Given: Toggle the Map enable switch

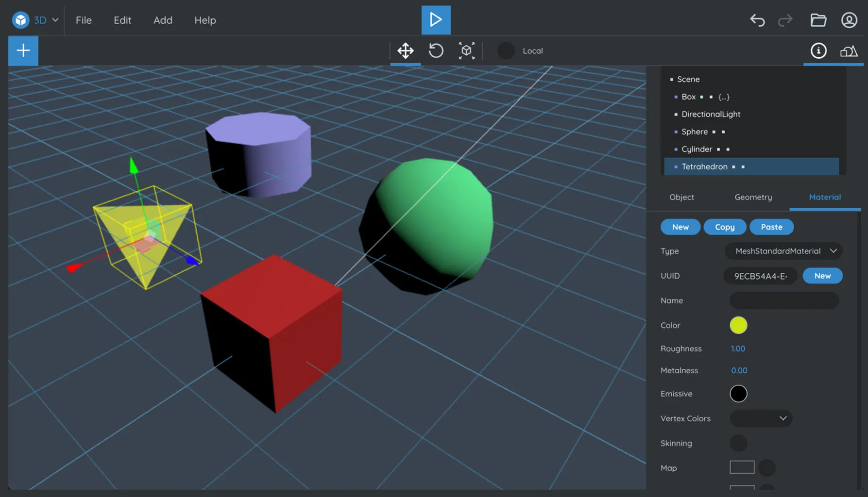Looking at the screenshot, I should tap(767, 468).
